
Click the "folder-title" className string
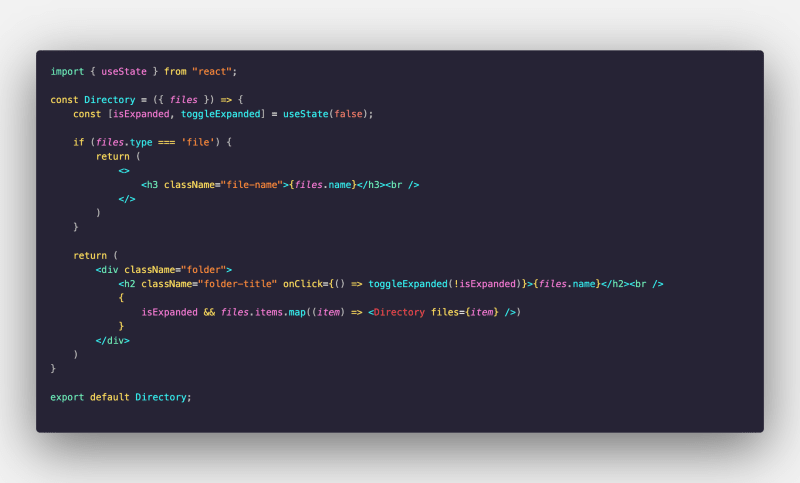[x=238, y=284]
